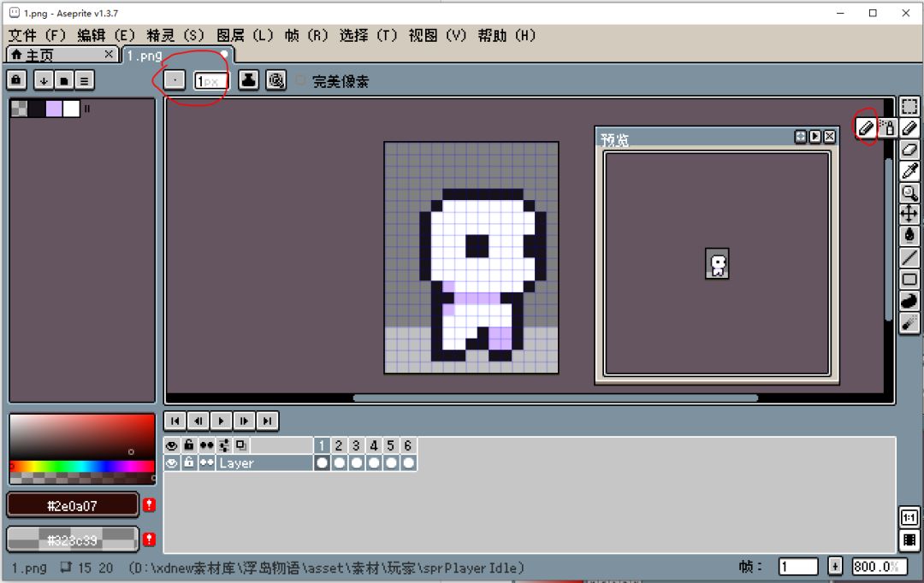Choose the Move tool
Image resolution: width=924 pixels, height=583 pixels.
point(909,214)
